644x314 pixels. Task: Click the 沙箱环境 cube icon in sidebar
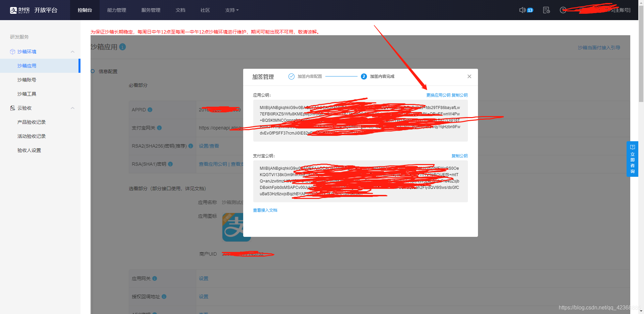point(12,52)
